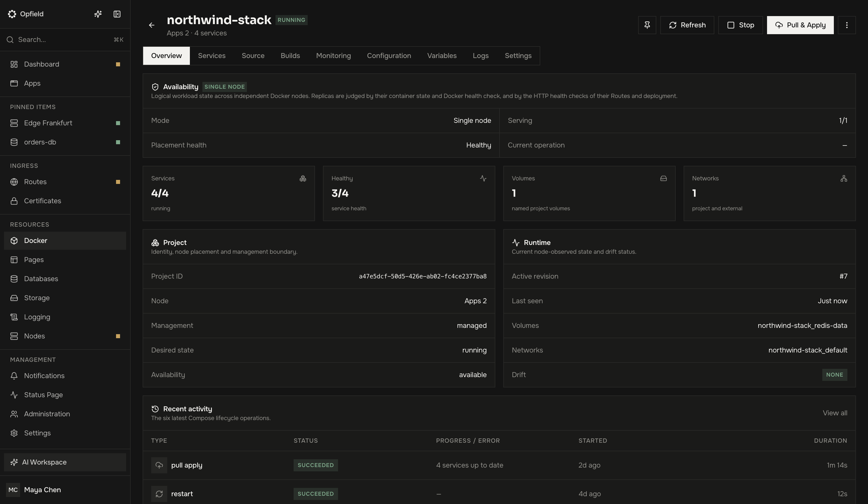
Task: Open pinned item orders-db
Action: (x=65, y=142)
